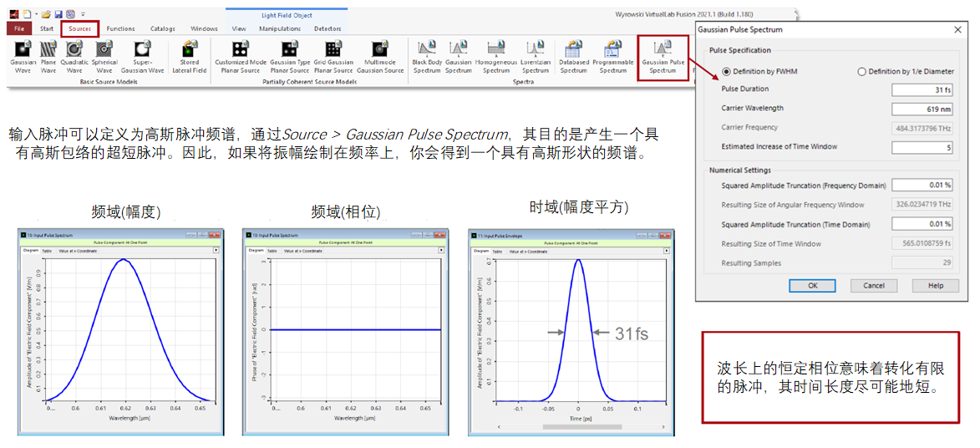
Task: Click the save disk icon in quick access
Action: (58, 13)
